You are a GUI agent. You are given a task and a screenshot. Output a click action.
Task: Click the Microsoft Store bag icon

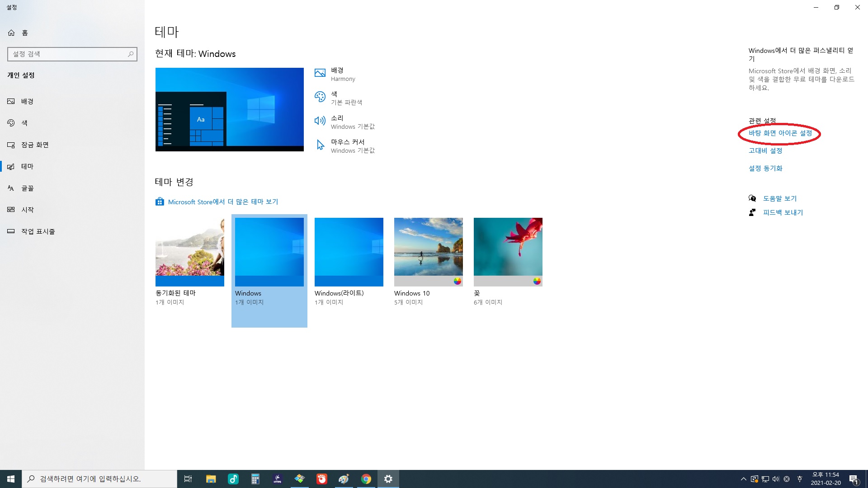click(160, 202)
